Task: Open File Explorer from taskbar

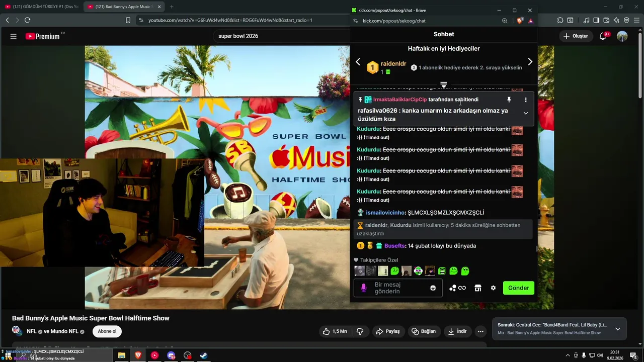Action: [x=122, y=355]
